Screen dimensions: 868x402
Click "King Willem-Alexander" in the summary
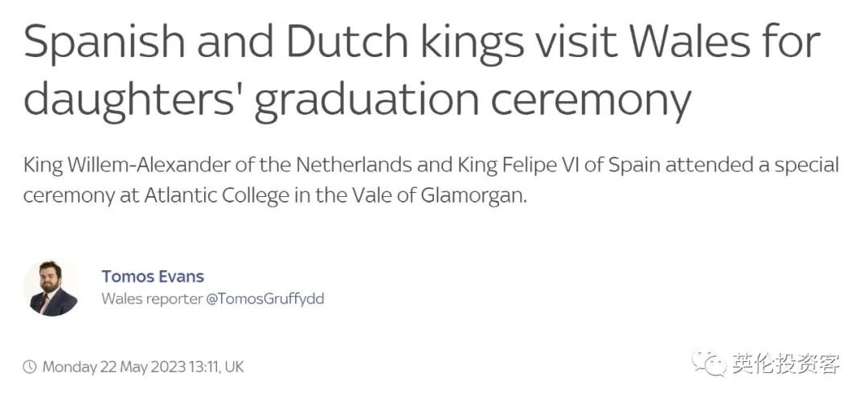click(x=120, y=166)
